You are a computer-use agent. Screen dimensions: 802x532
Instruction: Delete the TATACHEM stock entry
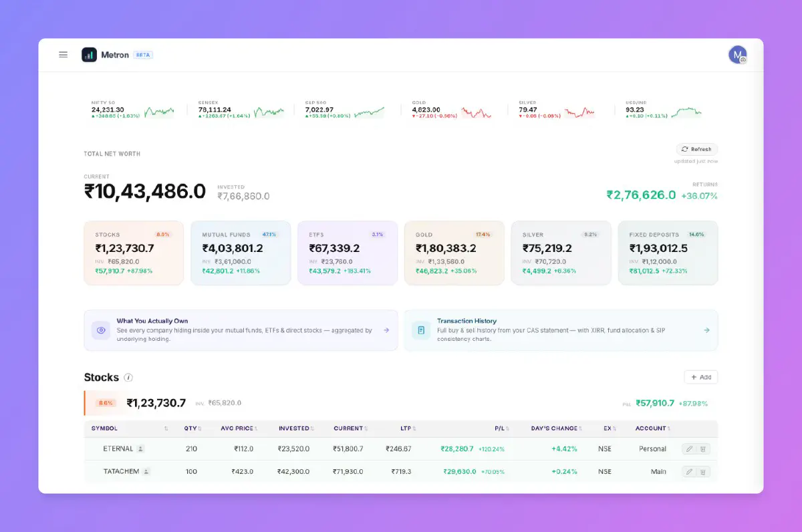point(702,472)
